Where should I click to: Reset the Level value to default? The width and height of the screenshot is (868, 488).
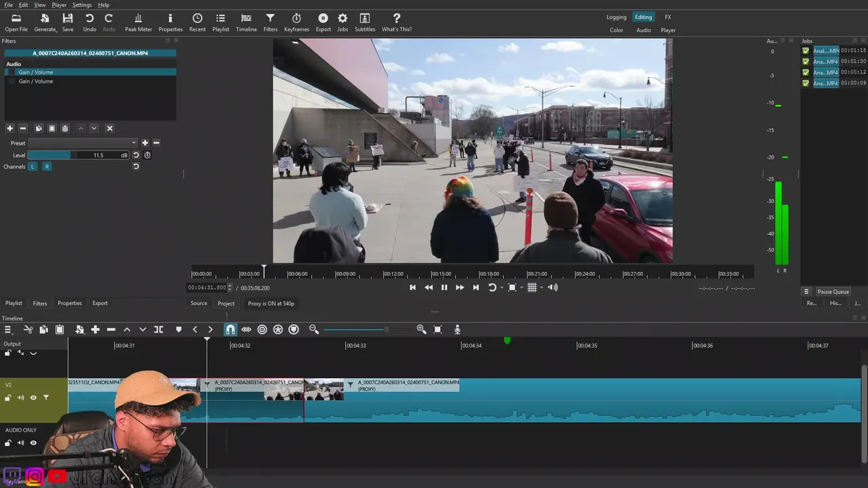click(x=136, y=155)
